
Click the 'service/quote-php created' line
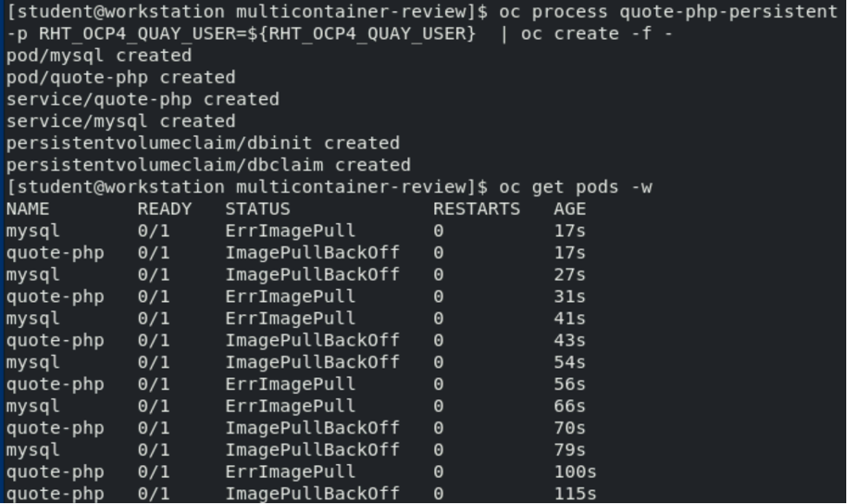(x=142, y=99)
